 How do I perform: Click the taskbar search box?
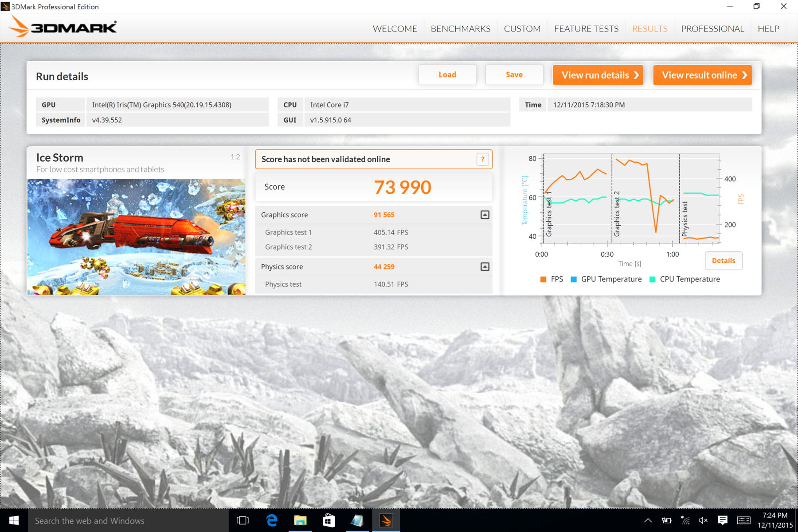pyautogui.click(x=129, y=520)
